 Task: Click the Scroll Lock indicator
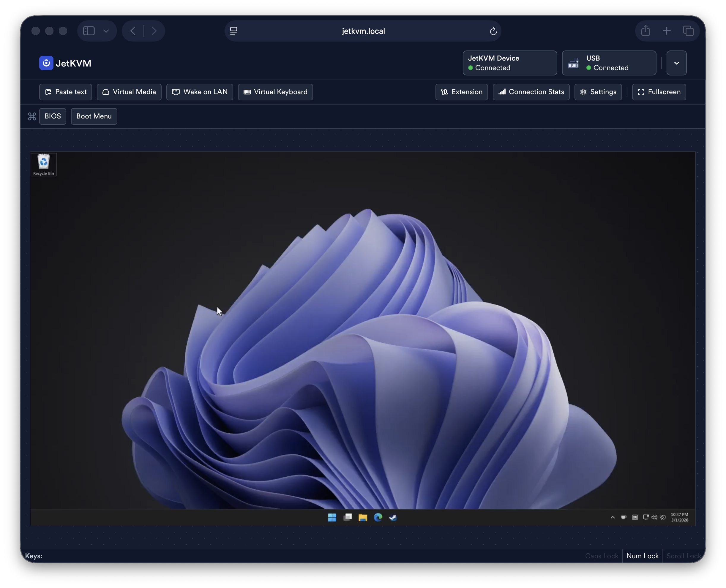tap(684, 556)
